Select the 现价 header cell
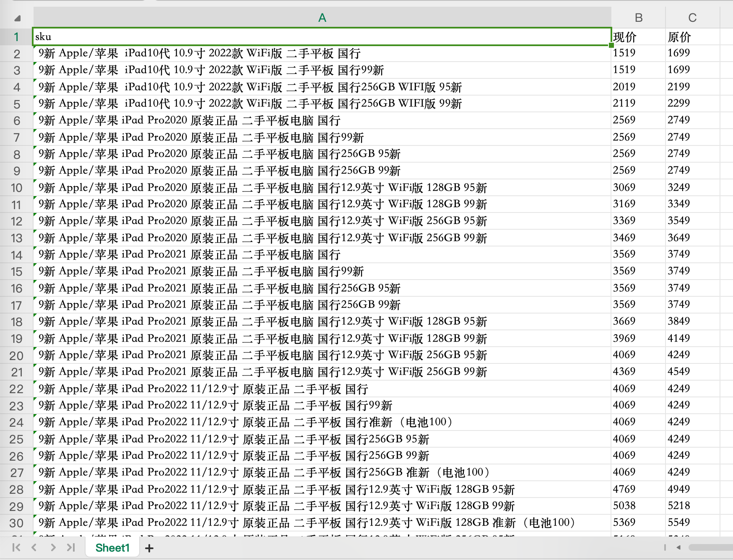 (x=638, y=37)
